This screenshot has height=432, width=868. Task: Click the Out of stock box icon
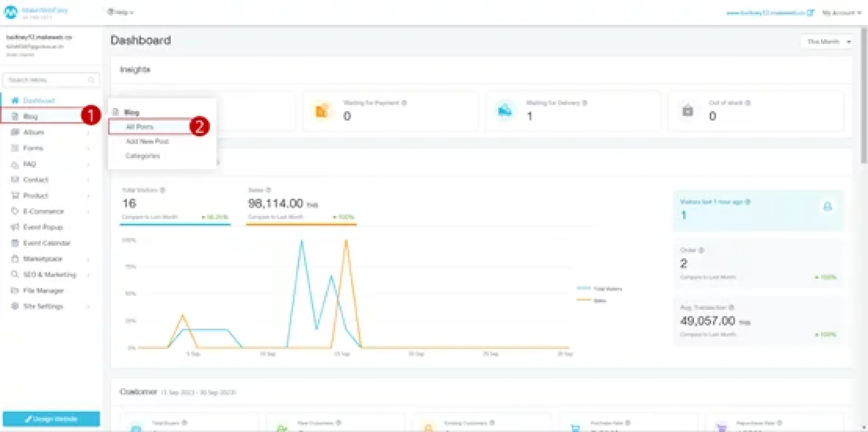click(688, 110)
